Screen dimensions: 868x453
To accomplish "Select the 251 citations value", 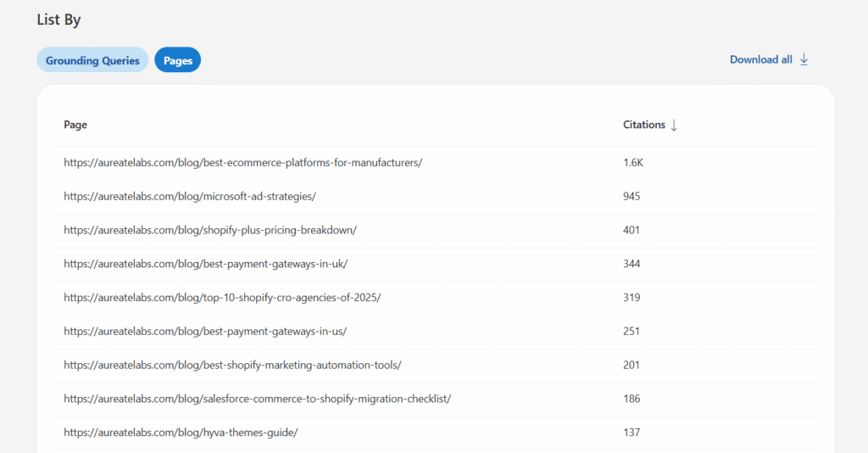I will (632, 331).
